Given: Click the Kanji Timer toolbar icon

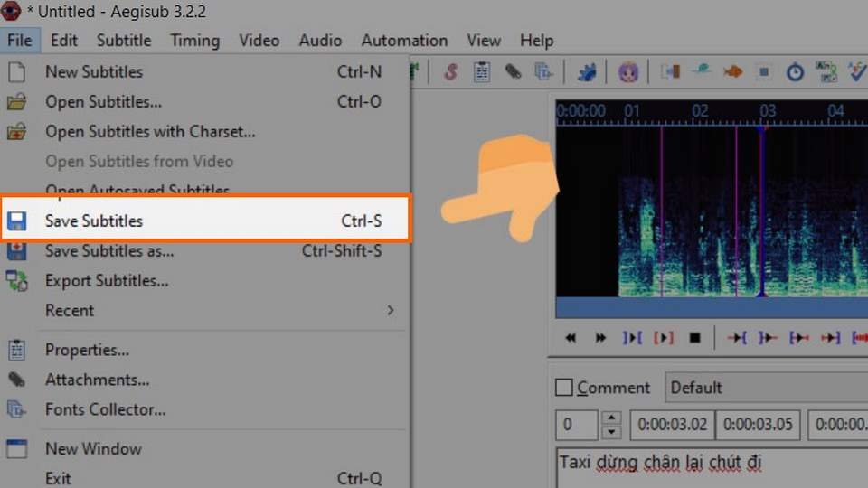Looking at the screenshot, I should coord(826,72).
